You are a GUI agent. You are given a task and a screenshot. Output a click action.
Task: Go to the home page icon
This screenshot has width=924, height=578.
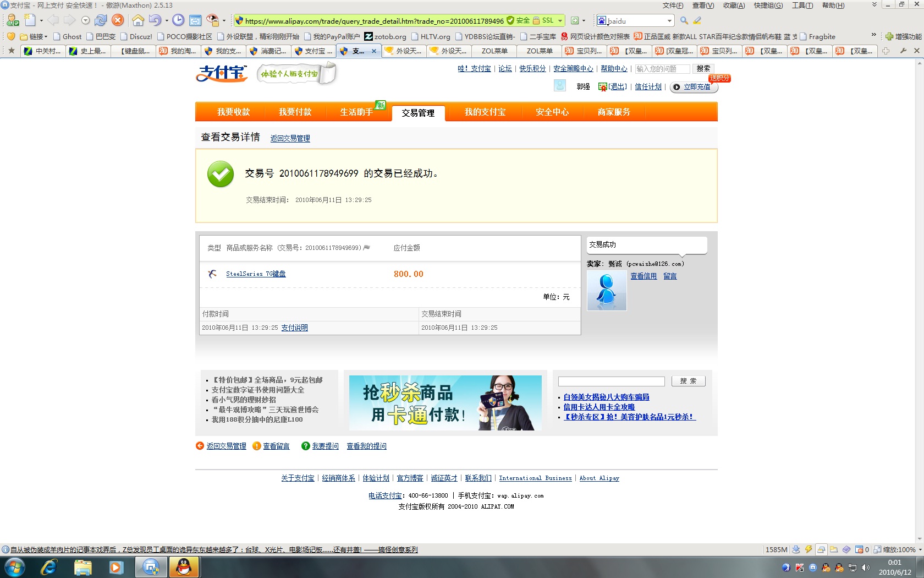pos(138,20)
